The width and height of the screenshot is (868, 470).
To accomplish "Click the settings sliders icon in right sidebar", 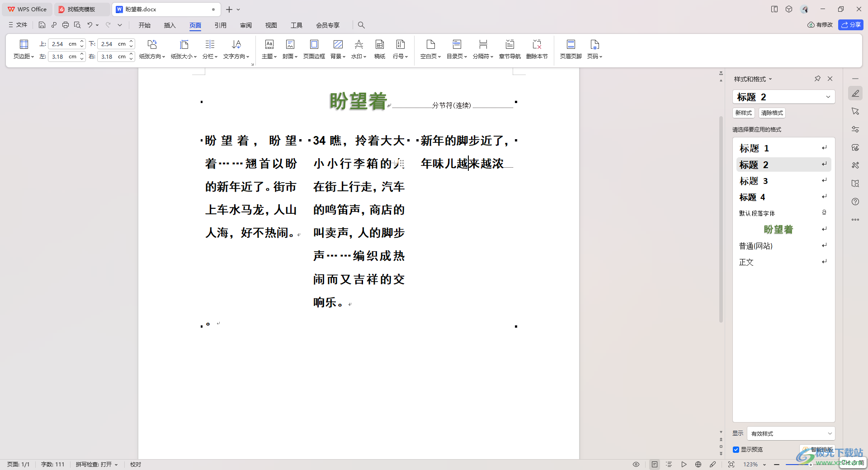I will point(855,129).
